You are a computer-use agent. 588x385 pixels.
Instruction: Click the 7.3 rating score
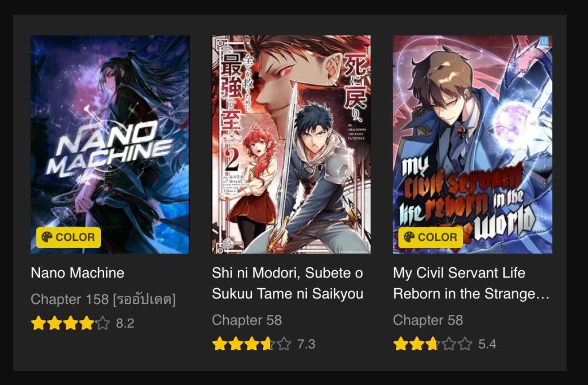click(306, 344)
